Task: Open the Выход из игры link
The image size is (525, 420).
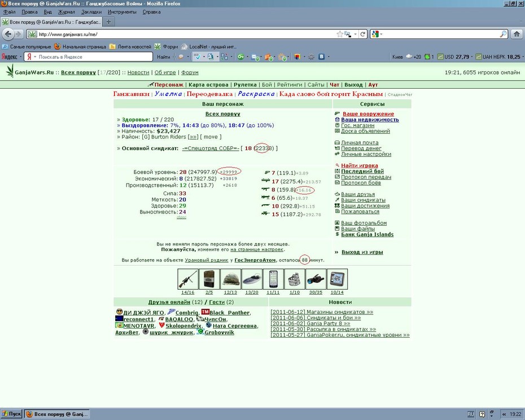Action: [362, 252]
